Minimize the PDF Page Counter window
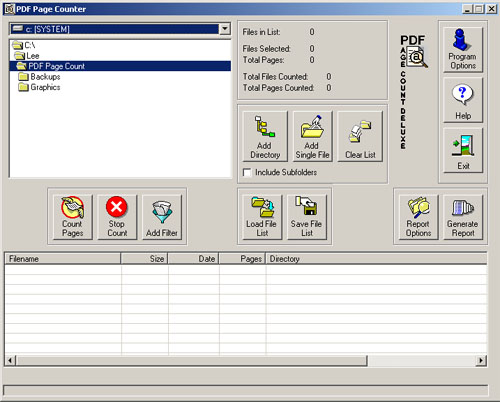 tap(468, 9)
